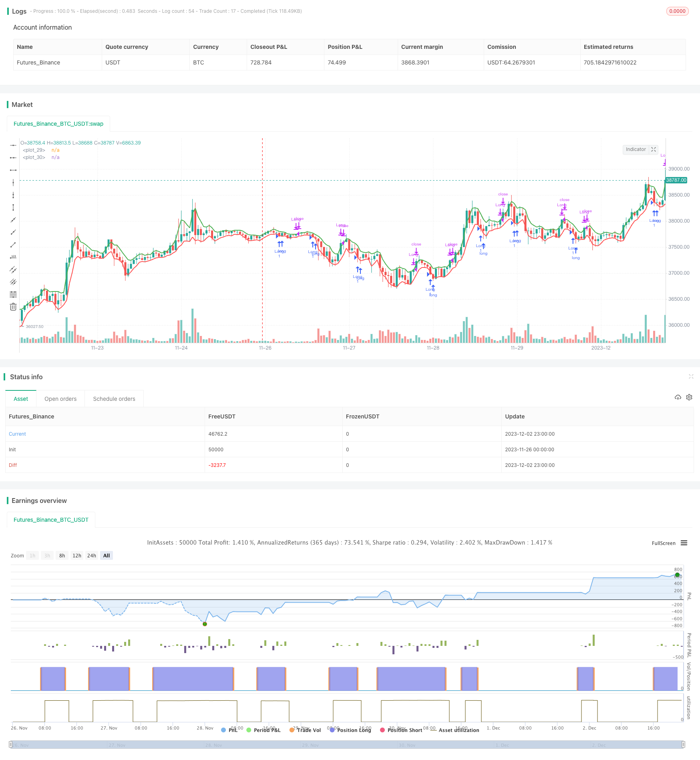This screenshot has height=760, width=700.
Task: Click the Position P&L value 74.499
Action: click(x=337, y=62)
